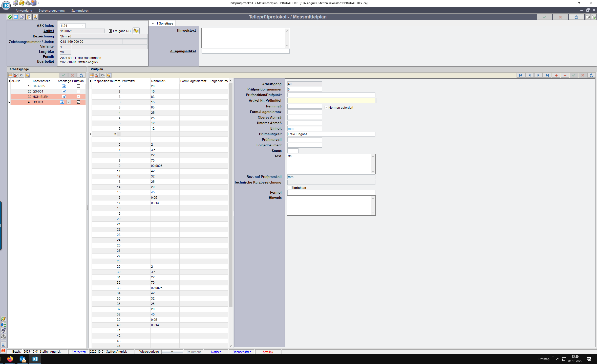Click the broom icon beside Freigabe QS
The image size is (597, 364).
[136, 31]
